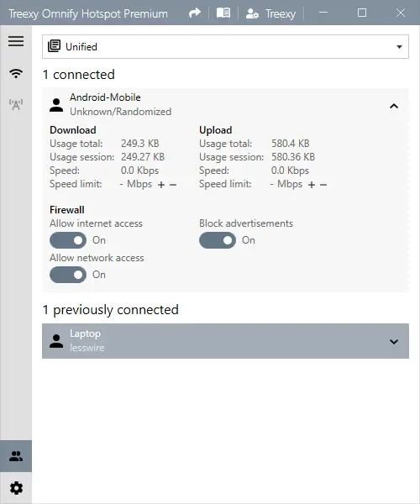
Task: Click the share arrow icon in title bar
Action: tap(195, 13)
